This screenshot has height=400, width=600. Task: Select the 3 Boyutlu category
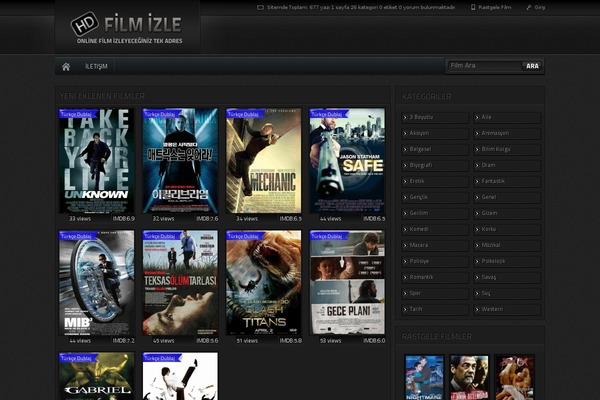(x=435, y=118)
